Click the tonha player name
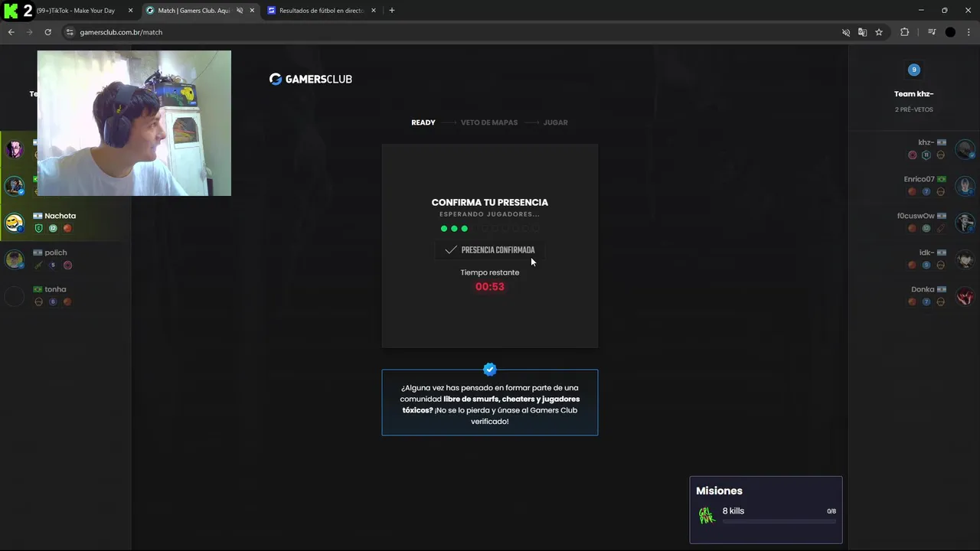This screenshot has width=980, height=551. [x=55, y=289]
